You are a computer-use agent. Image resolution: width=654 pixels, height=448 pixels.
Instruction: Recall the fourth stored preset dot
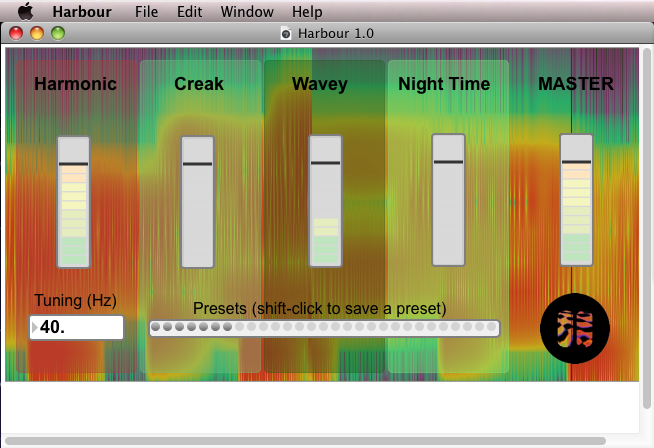click(191, 327)
